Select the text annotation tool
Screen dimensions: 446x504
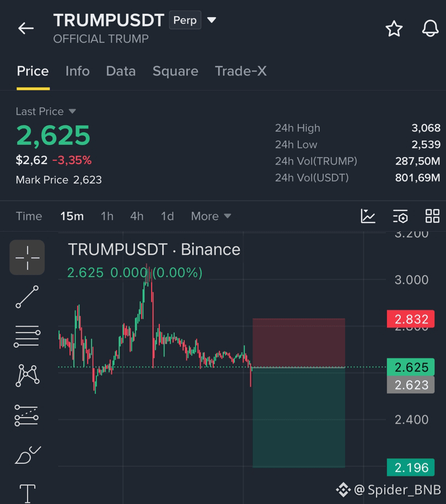coord(28,494)
